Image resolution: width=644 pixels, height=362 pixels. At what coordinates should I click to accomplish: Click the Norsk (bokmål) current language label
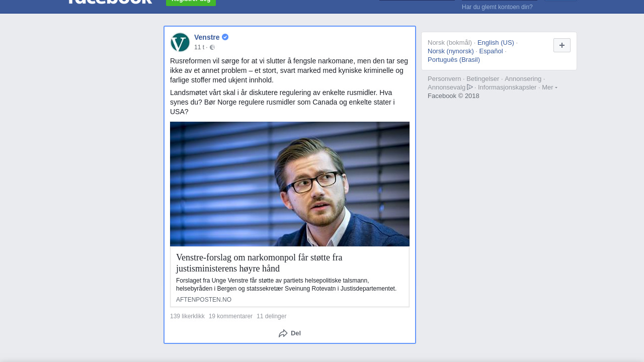coord(450,43)
